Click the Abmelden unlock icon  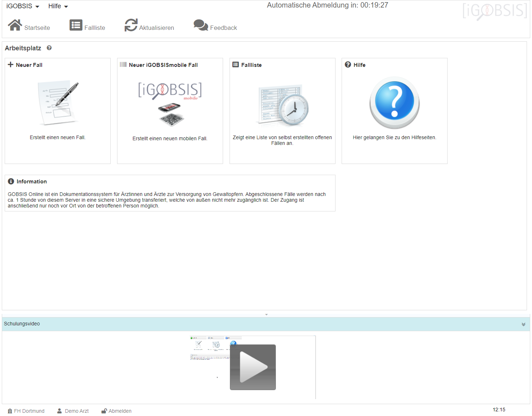click(104, 411)
